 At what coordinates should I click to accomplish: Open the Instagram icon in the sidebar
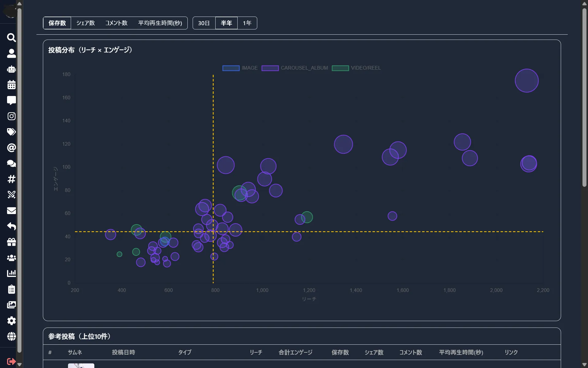click(x=11, y=116)
